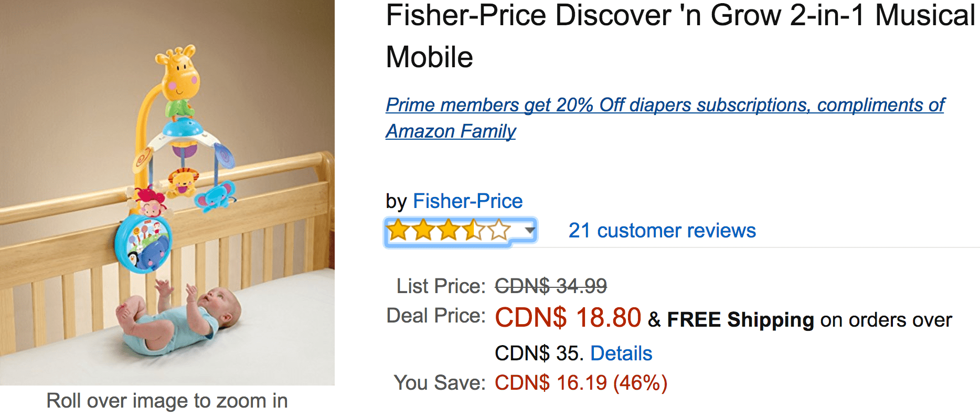This screenshot has height=416, width=980.
Task: Click the CDN$ 16.19 (46%) savings amount
Action: pos(581,383)
